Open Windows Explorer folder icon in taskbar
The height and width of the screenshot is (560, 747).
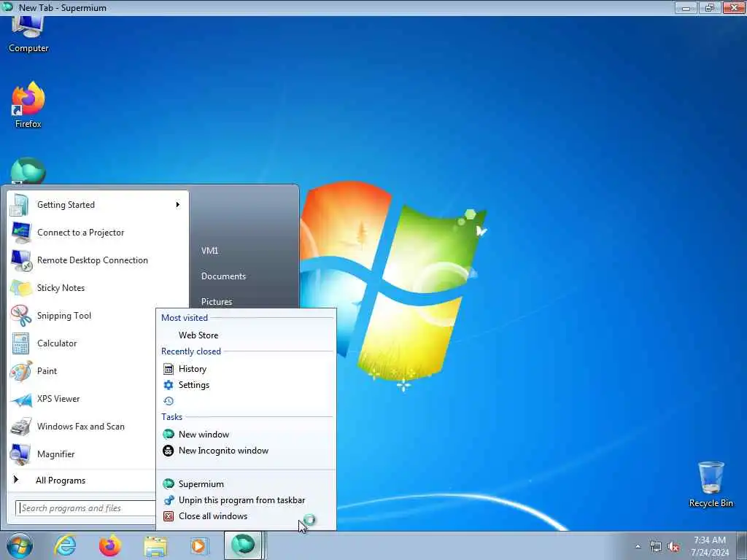[x=155, y=547]
